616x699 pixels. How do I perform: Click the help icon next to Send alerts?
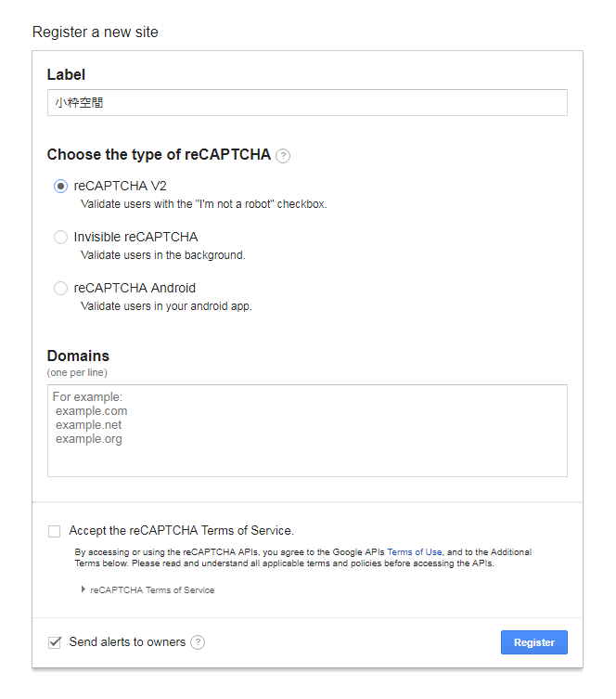(198, 642)
